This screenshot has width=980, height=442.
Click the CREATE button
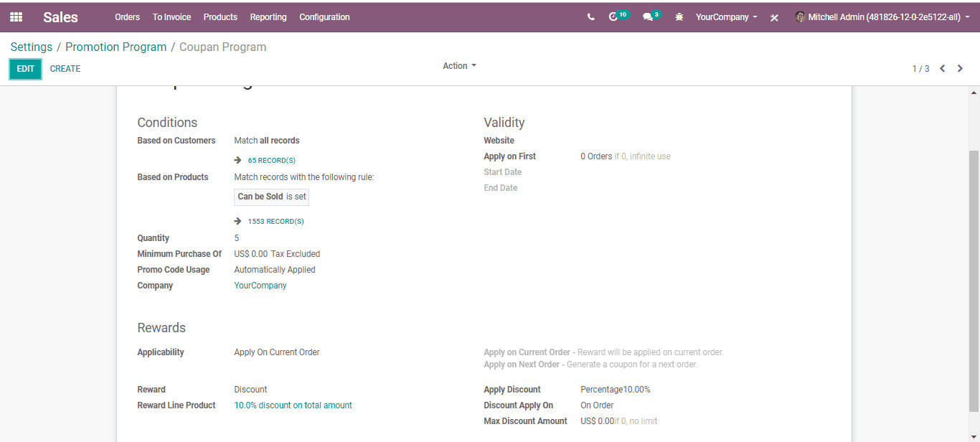(65, 69)
